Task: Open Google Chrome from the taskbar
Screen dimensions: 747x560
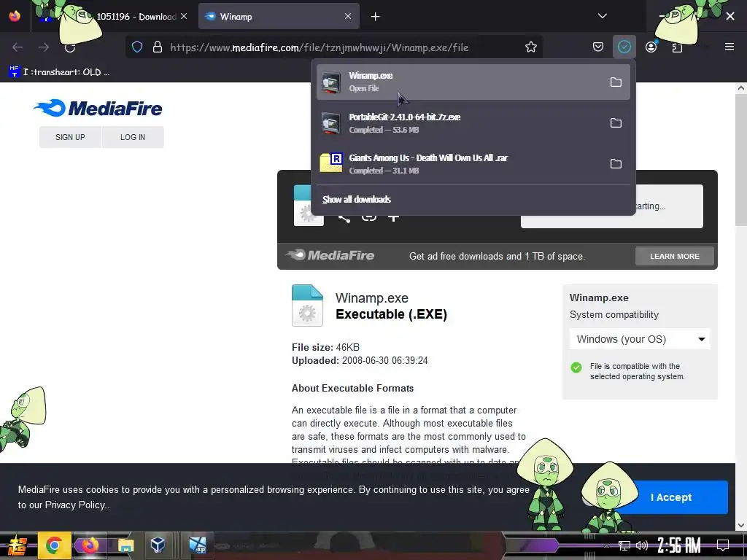Action: pyautogui.click(x=54, y=545)
